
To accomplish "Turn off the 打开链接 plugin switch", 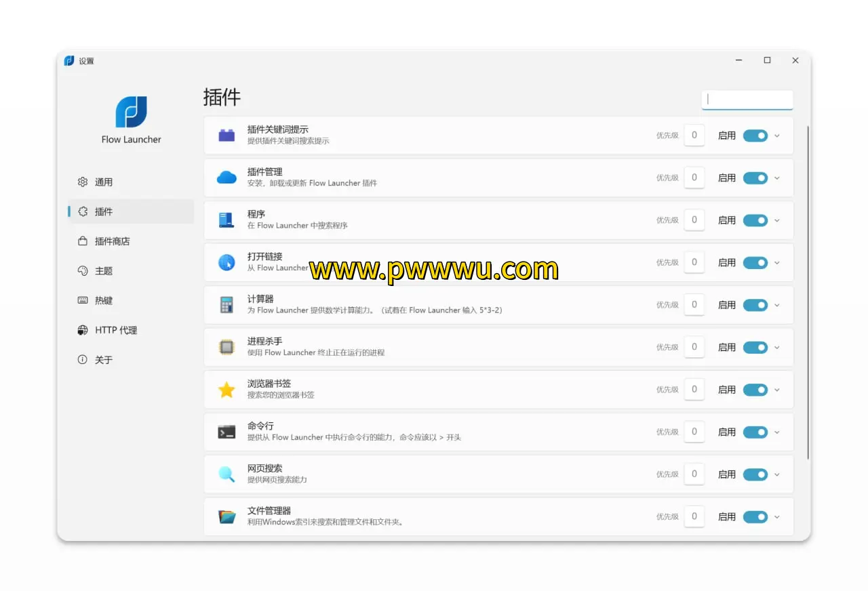I will click(x=755, y=262).
